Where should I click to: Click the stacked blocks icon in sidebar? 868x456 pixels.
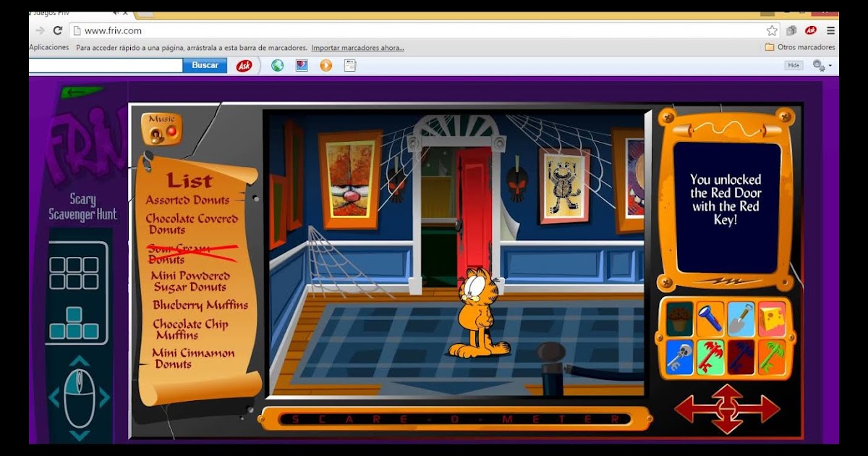point(74,324)
